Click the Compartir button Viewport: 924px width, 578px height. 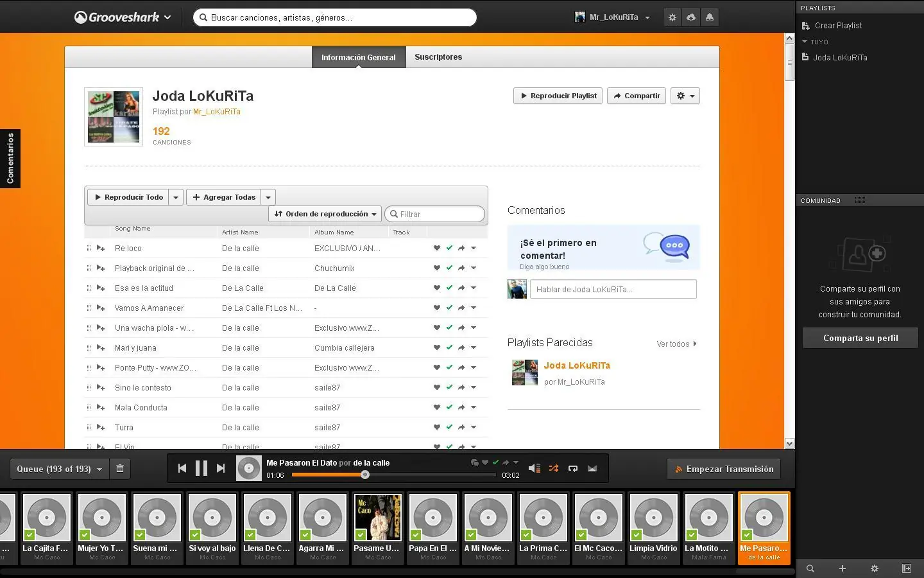tap(637, 96)
